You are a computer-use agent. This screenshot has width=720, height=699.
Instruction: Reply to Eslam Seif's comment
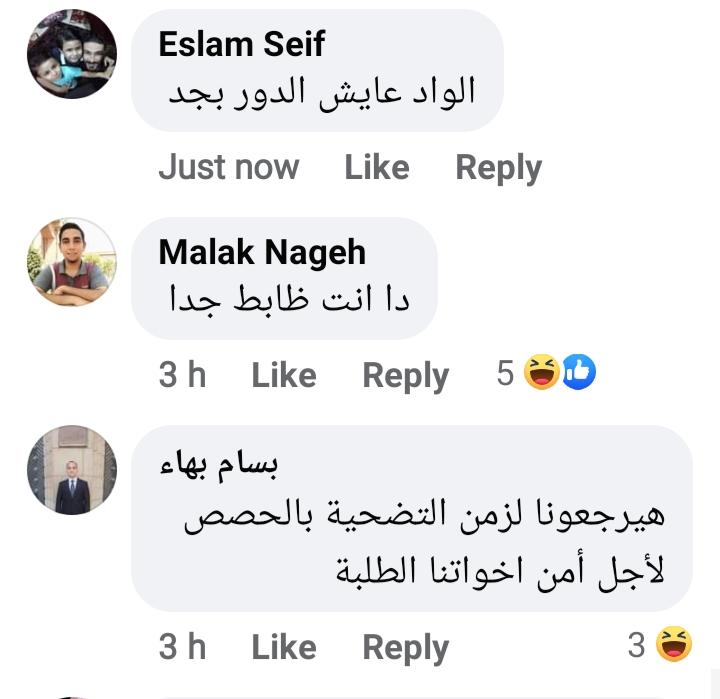pyautogui.click(x=498, y=167)
